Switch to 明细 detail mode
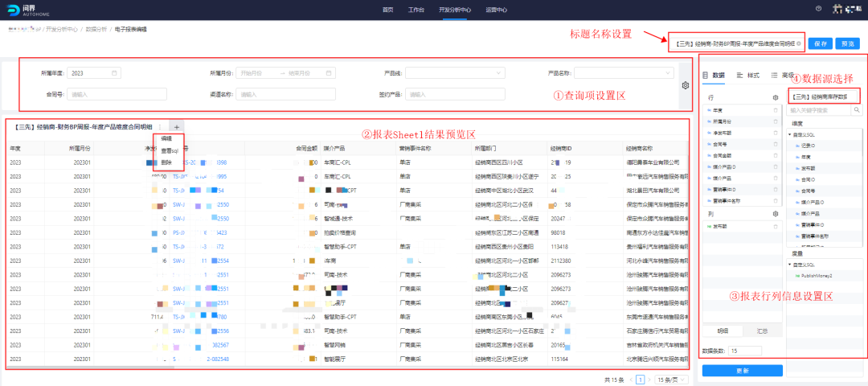The height and width of the screenshot is (386, 868). coord(723,331)
